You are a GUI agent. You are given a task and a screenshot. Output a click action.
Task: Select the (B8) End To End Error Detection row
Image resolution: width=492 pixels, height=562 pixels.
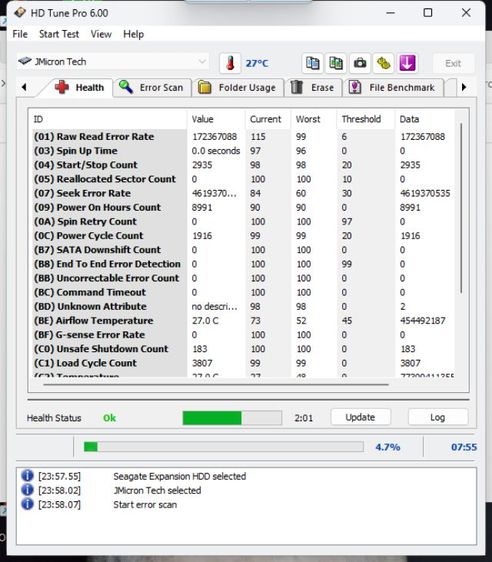(x=244, y=264)
